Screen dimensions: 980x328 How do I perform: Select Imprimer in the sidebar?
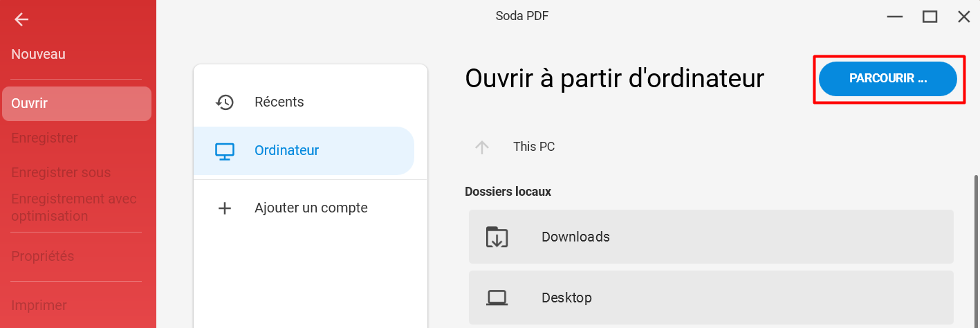coord(39,305)
